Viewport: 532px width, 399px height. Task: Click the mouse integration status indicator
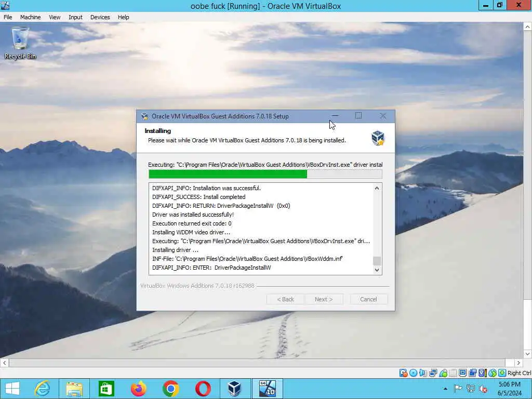[493, 373]
